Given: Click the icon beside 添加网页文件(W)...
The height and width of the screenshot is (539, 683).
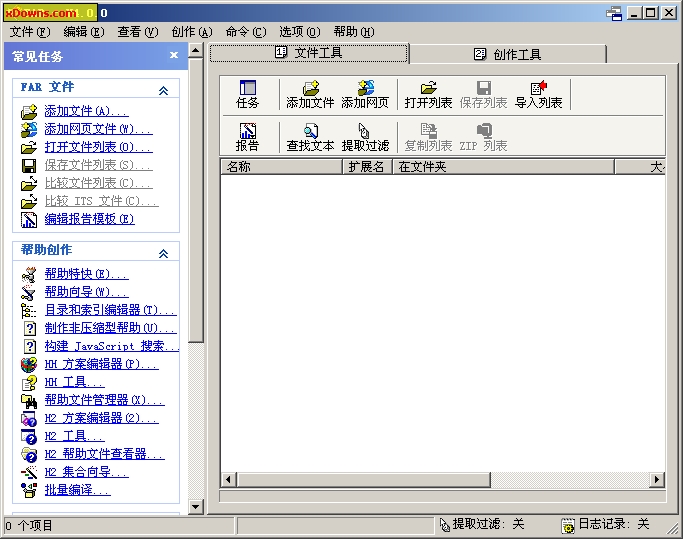Looking at the screenshot, I should pos(29,129).
